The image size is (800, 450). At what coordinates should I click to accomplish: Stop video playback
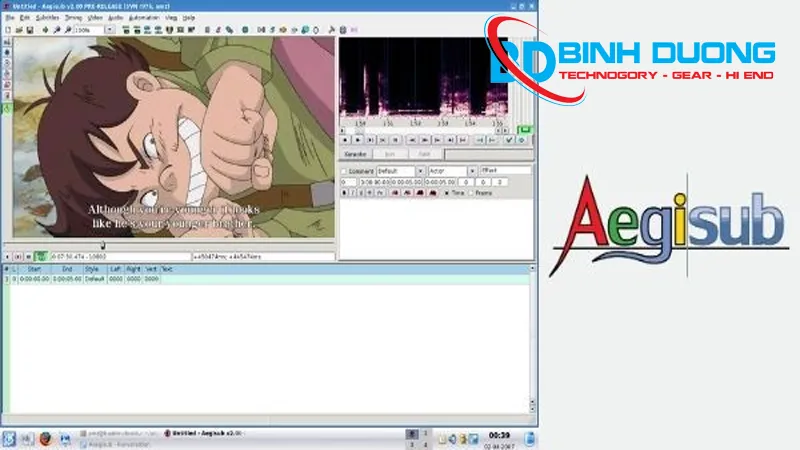coord(29,257)
